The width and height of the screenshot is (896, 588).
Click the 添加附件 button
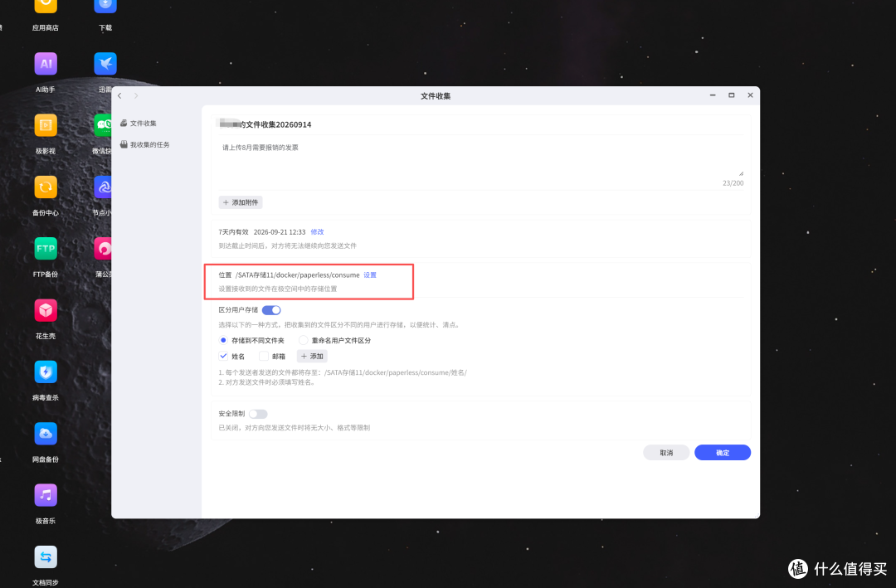[x=241, y=202]
